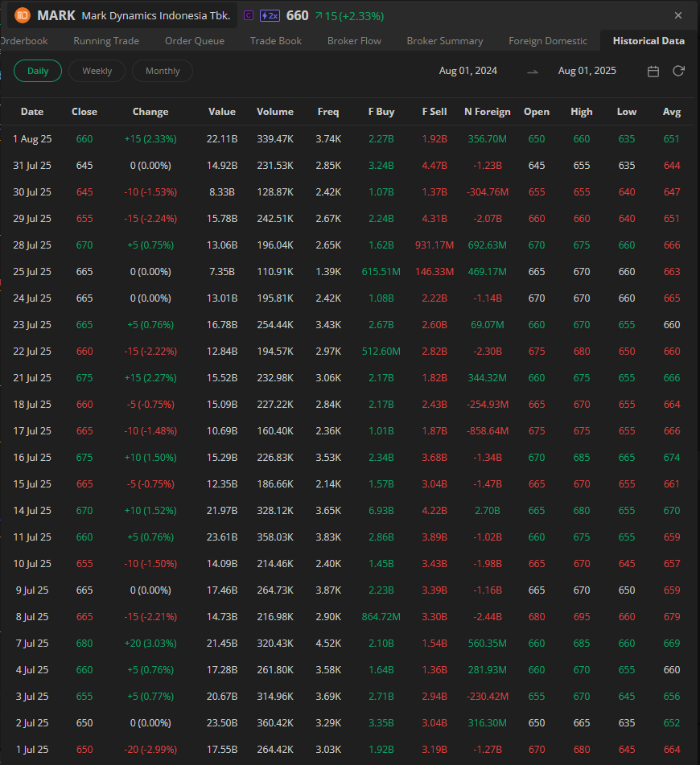Switch to the Orderbook tab
This screenshot has height=765, width=700.
[x=24, y=41]
